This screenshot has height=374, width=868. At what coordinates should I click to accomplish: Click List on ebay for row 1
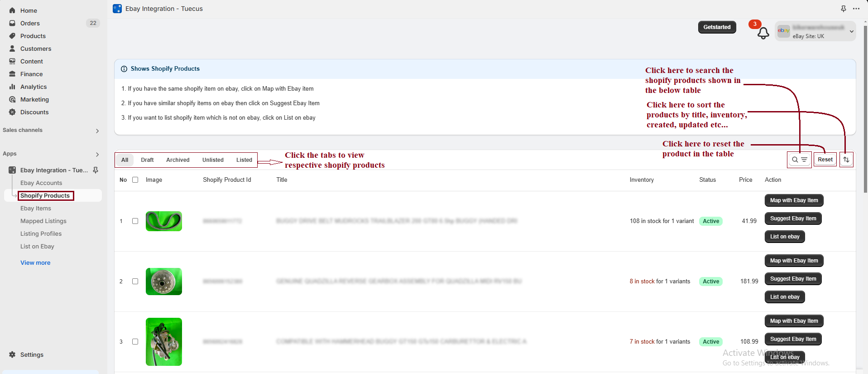pyautogui.click(x=785, y=237)
